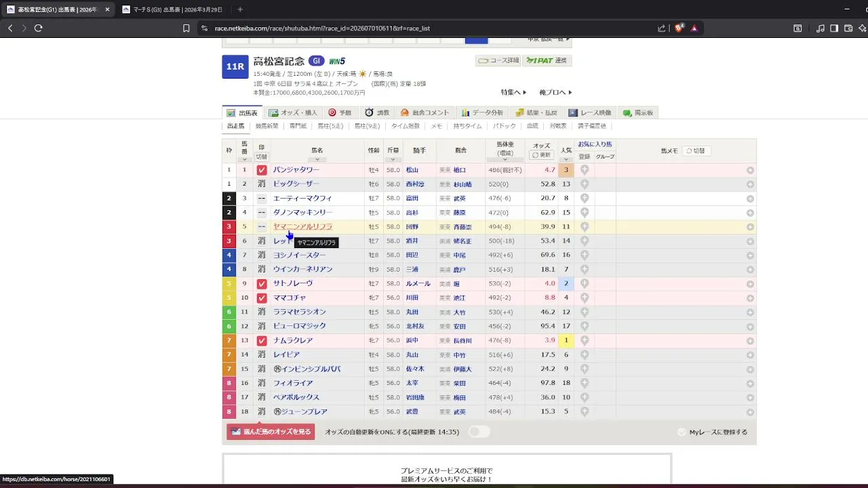The width and height of the screenshot is (868, 488).
Task: Sort by 馬体重 column arrow
Action: [x=505, y=161]
